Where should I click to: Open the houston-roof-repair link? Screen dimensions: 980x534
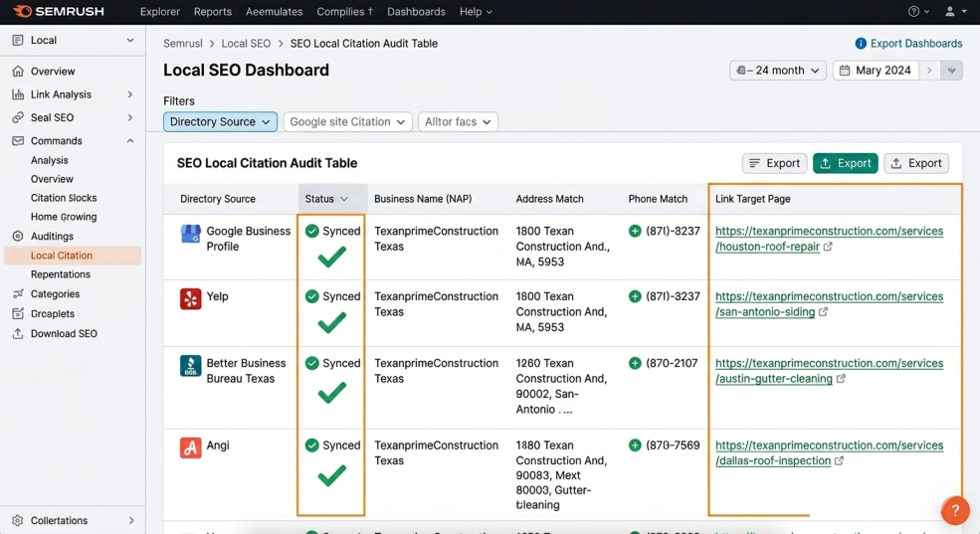tap(829, 239)
